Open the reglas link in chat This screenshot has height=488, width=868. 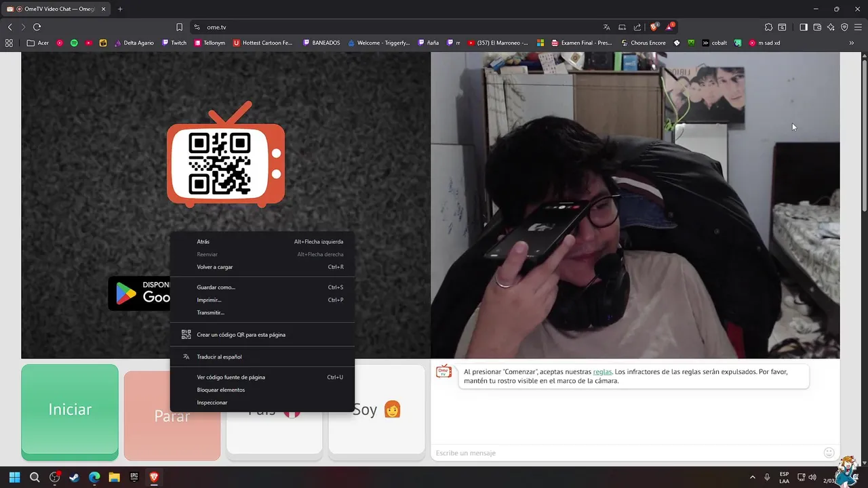(602, 371)
